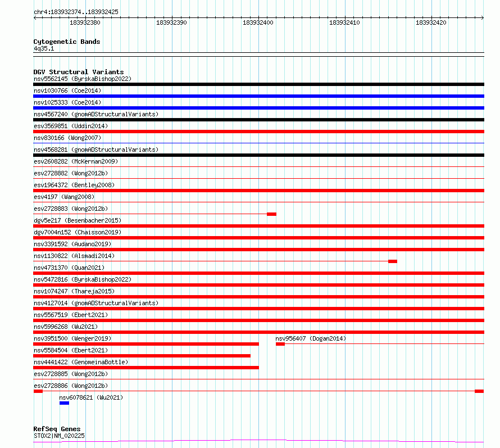Click ruler position 183932390

coord(171,22)
